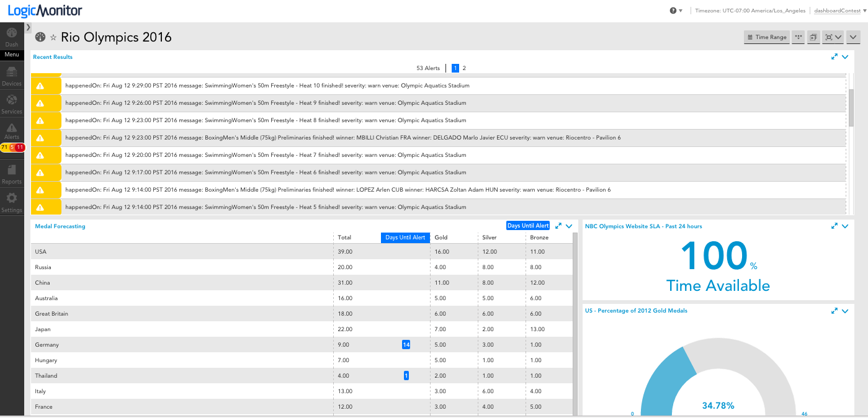Maximize the Medal Forecasting widget

click(x=558, y=226)
